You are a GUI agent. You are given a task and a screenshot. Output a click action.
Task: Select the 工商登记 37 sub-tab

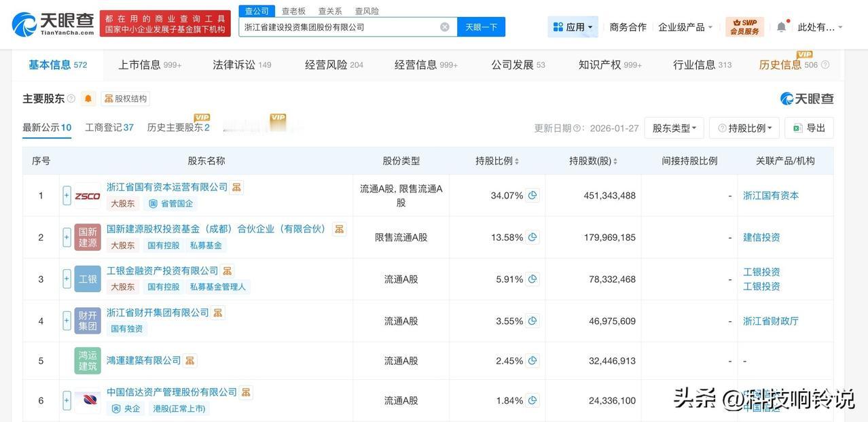tap(109, 127)
